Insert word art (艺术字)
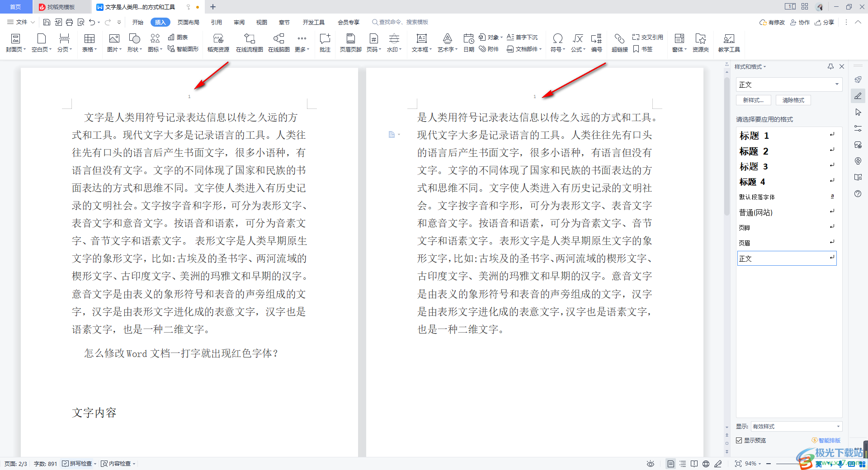This screenshot has width=868, height=470. [447, 43]
